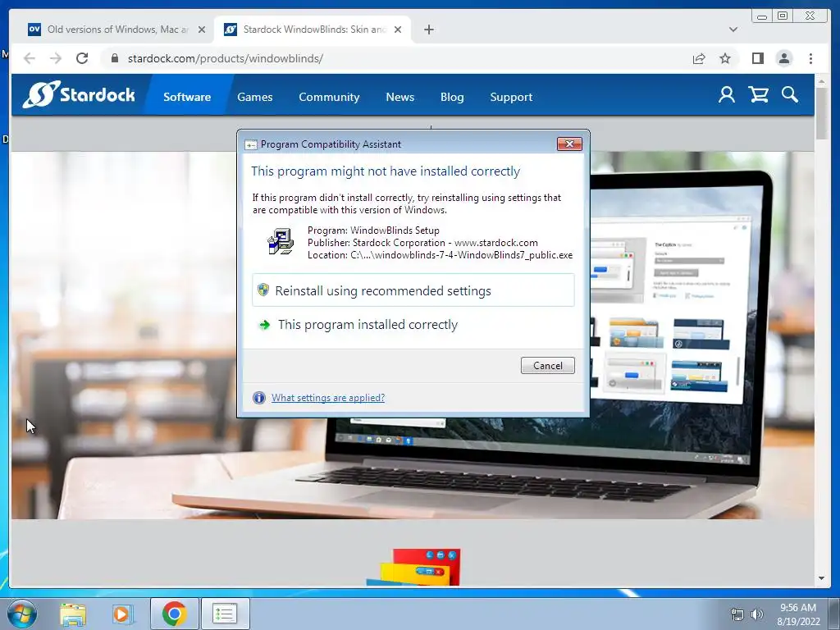Open the network tray icon
Viewport: 840px width, 630px height.
click(737, 614)
